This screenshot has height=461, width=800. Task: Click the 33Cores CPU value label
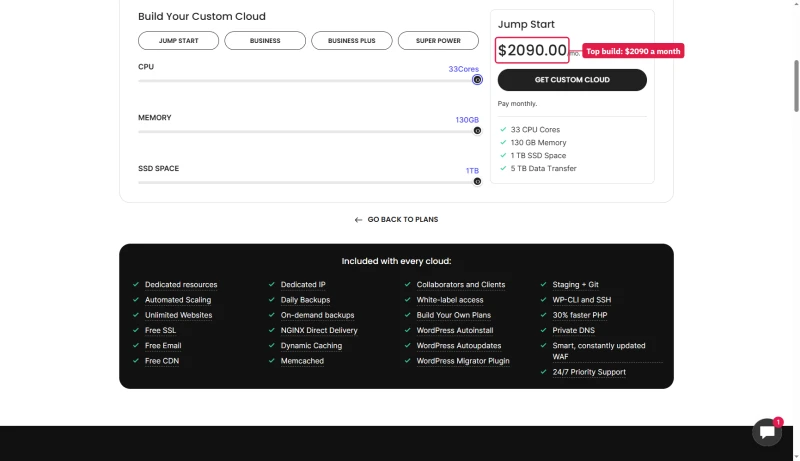click(x=463, y=69)
